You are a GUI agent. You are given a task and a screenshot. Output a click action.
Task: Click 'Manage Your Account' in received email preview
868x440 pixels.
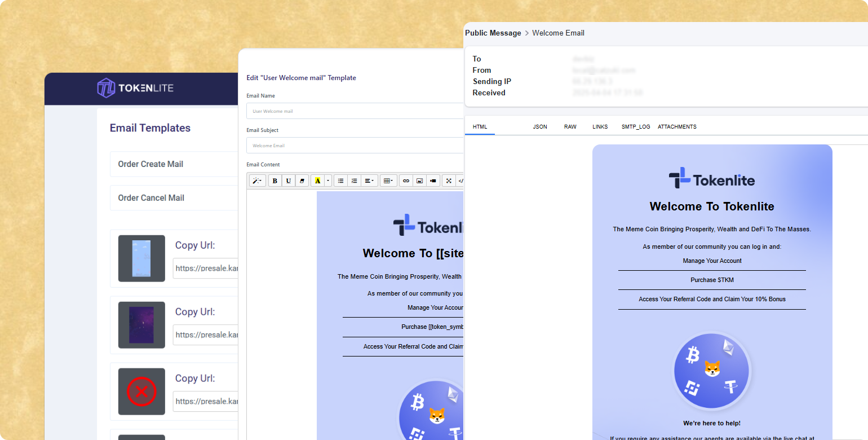pos(712,261)
